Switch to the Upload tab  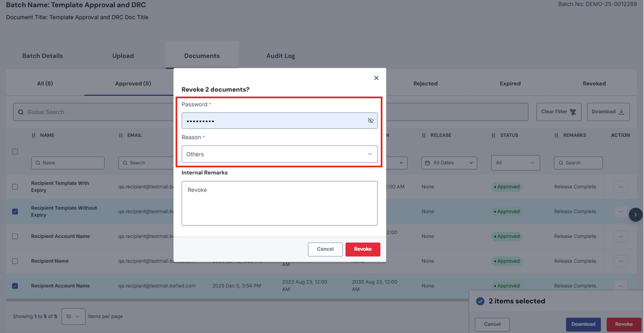click(x=123, y=56)
